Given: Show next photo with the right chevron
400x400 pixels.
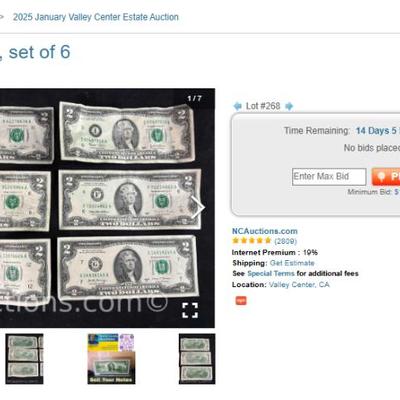Looking at the screenshot, I should 197,207.
